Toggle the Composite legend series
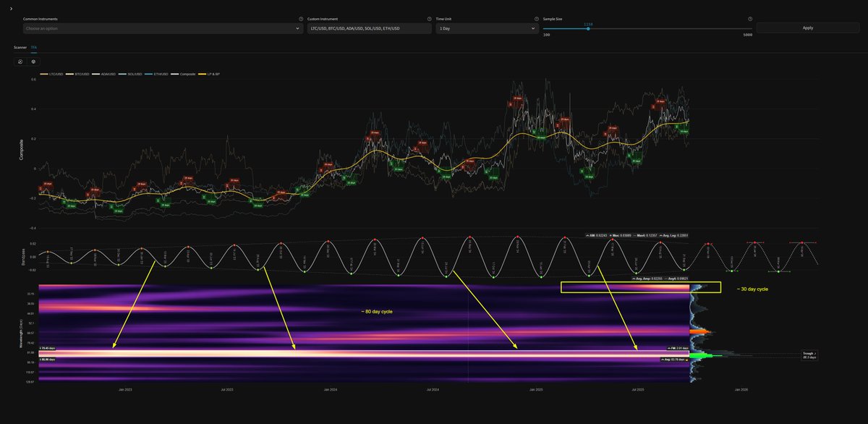868x424 pixels. (x=184, y=74)
